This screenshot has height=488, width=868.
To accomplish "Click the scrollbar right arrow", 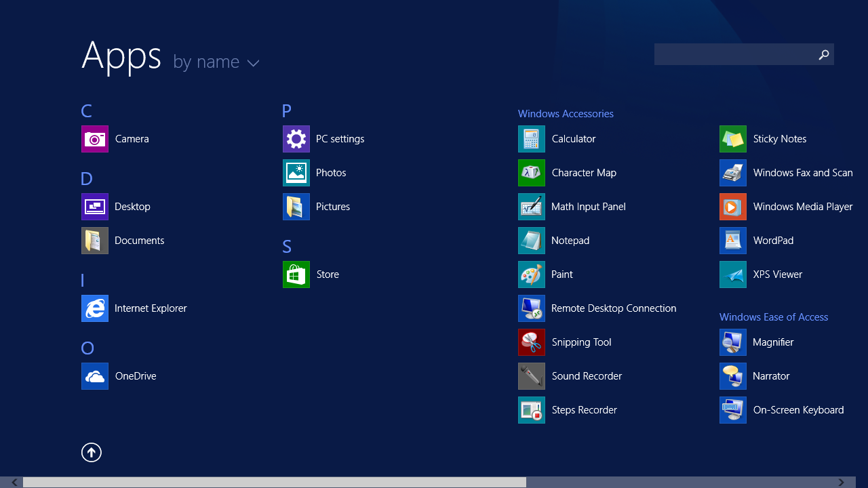I will [x=842, y=483].
